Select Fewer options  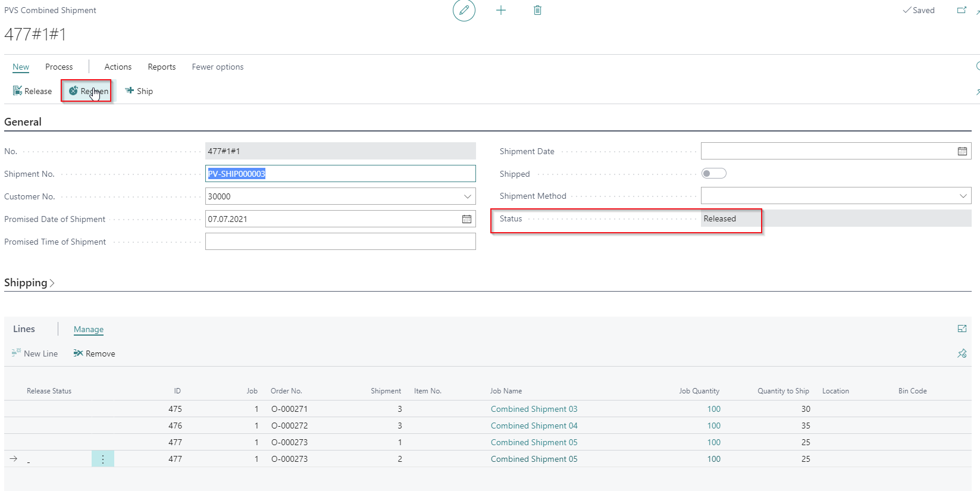coord(218,67)
